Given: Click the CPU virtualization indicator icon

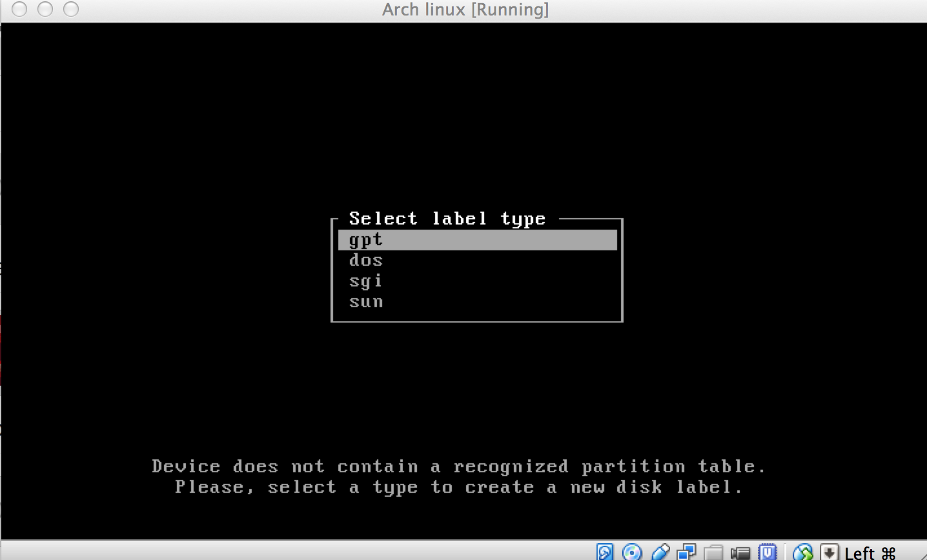Looking at the screenshot, I should 768,552.
